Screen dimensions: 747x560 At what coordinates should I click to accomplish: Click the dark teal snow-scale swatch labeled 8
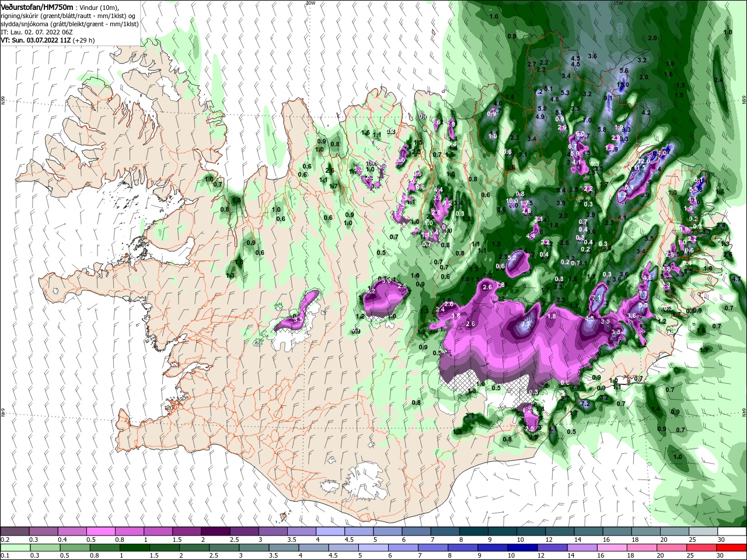pos(474,531)
